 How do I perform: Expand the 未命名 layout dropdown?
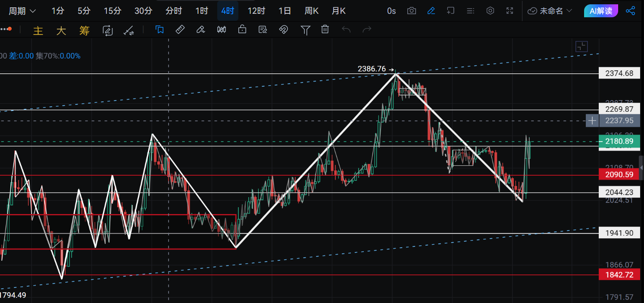pyautogui.click(x=550, y=11)
